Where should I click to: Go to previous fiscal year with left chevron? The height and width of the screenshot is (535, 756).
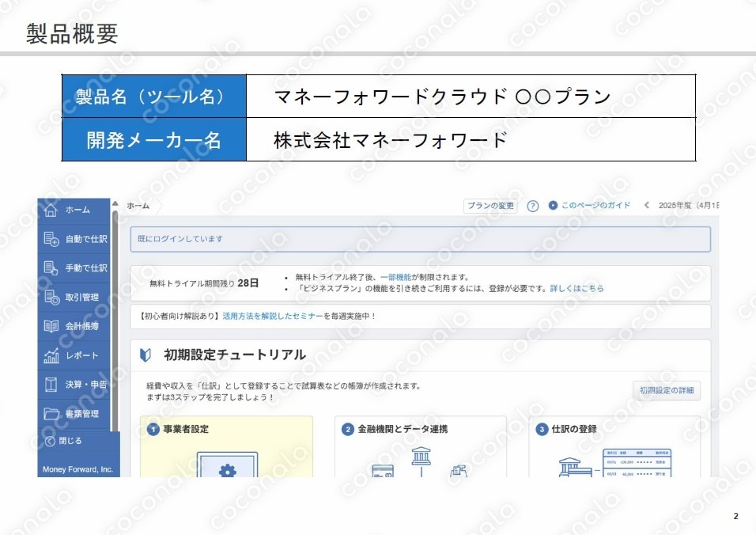(x=647, y=205)
